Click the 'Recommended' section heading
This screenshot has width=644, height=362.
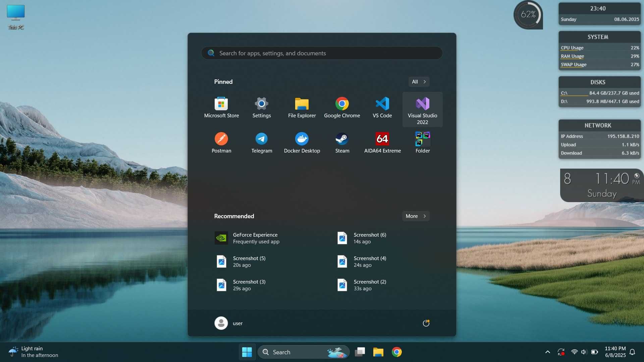click(234, 216)
